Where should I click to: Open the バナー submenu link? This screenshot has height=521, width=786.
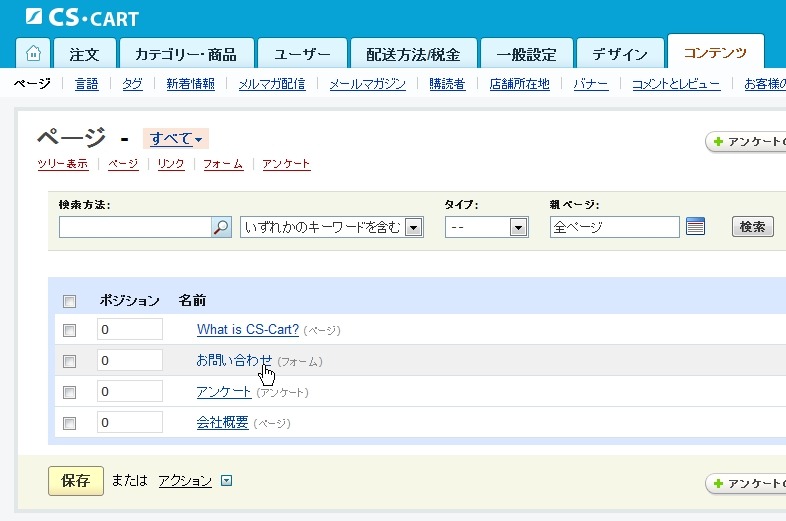click(x=591, y=84)
